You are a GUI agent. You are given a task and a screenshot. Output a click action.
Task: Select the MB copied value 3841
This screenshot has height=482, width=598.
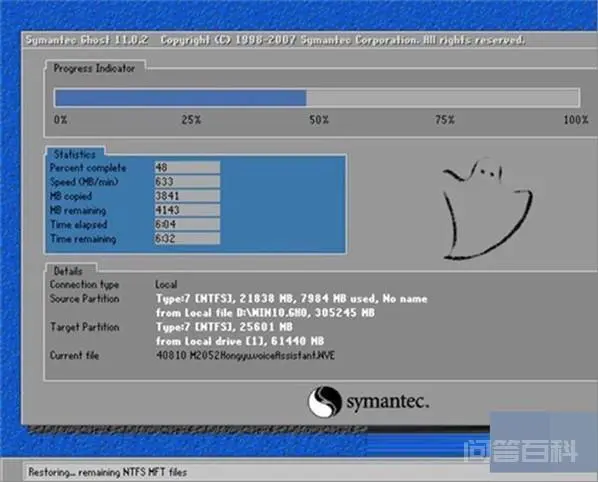187,196
